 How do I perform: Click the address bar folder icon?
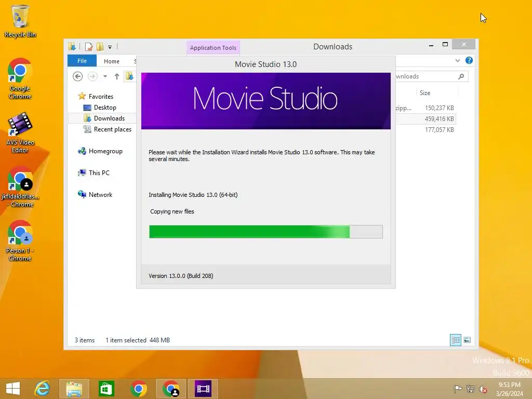point(129,76)
